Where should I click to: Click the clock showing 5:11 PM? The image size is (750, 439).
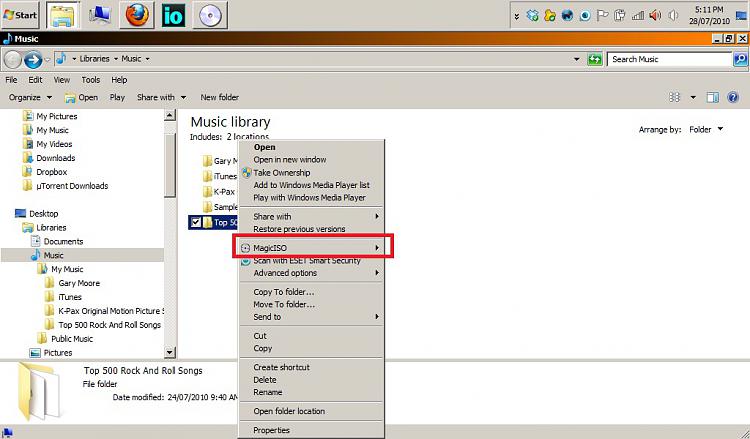pyautogui.click(x=709, y=15)
